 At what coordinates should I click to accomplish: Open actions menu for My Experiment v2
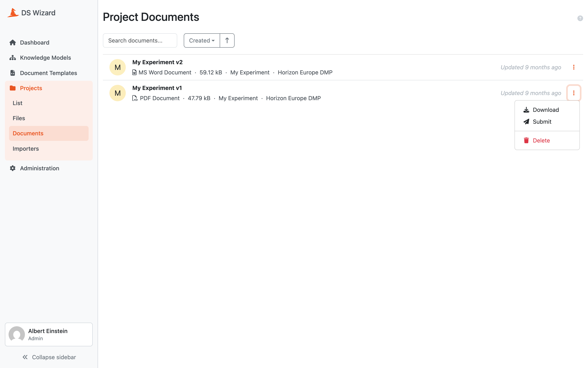coord(574,67)
